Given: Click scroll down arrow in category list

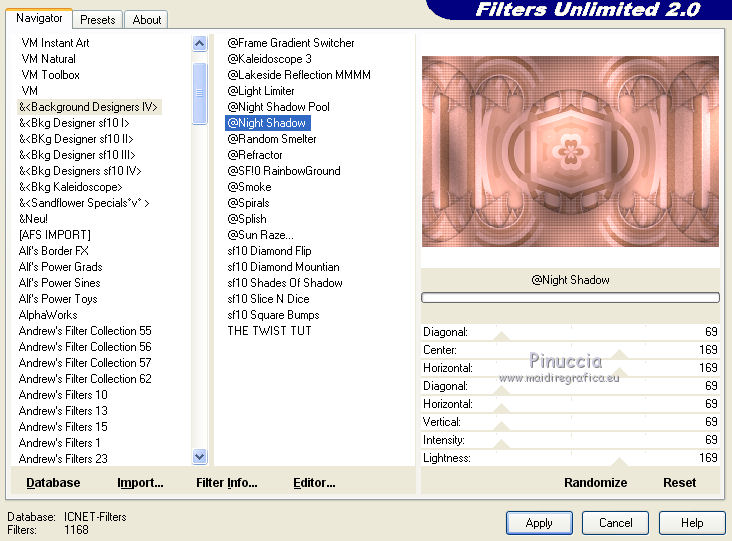Looking at the screenshot, I should point(199,457).
